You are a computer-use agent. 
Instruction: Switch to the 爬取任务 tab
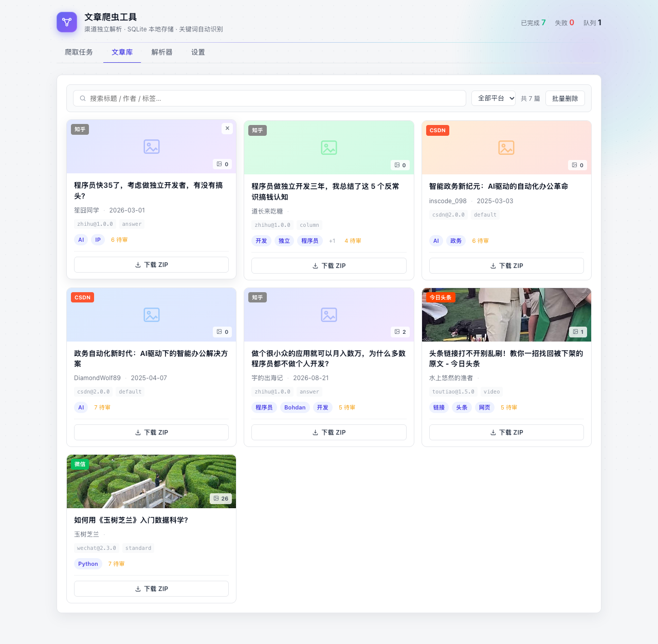pos(79,52)
